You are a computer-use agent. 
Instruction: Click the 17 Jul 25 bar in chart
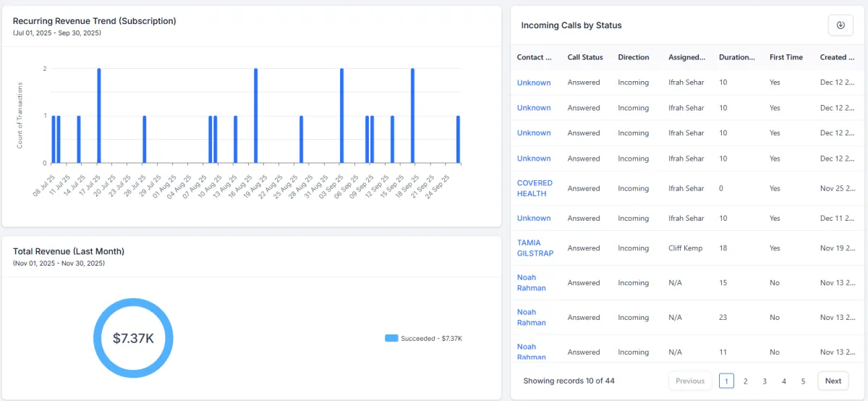tap(99, 116)
